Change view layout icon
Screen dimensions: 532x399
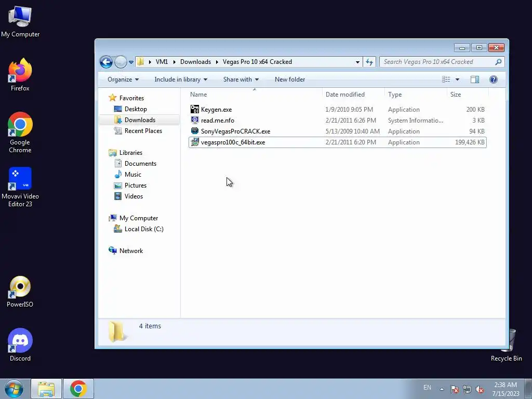(446, 79)
